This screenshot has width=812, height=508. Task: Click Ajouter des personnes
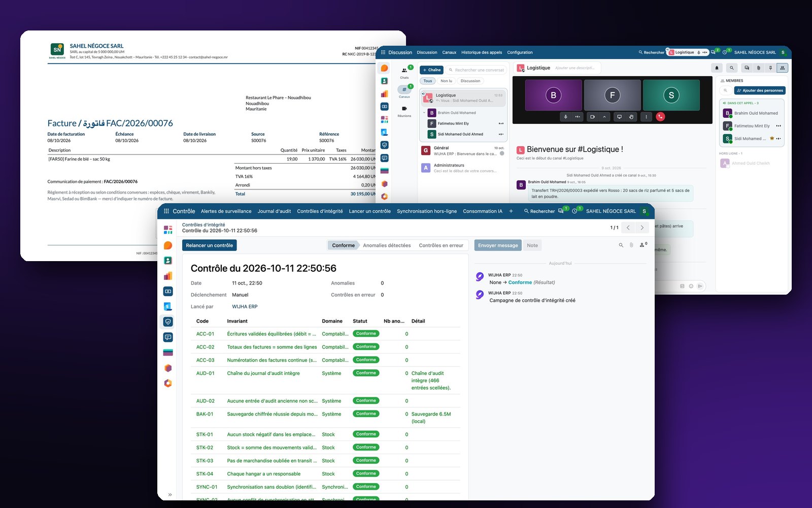coord(760,90)
